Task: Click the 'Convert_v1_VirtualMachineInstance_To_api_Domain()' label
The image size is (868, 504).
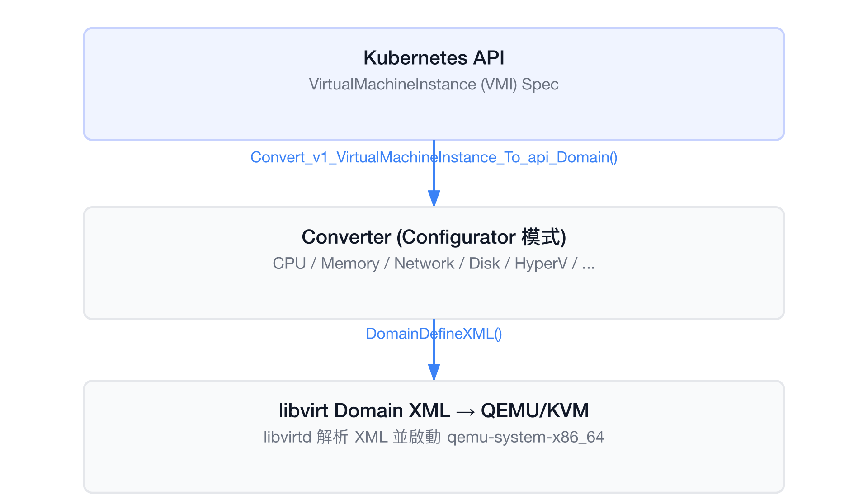Action: click(x=434, y=157)
